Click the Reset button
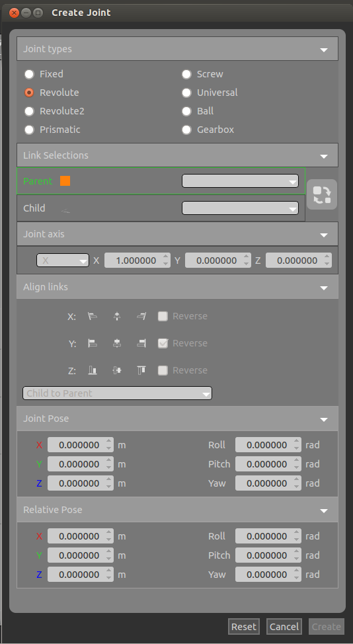The width and height of the screenshot is (353, 644). pos(244,627)
